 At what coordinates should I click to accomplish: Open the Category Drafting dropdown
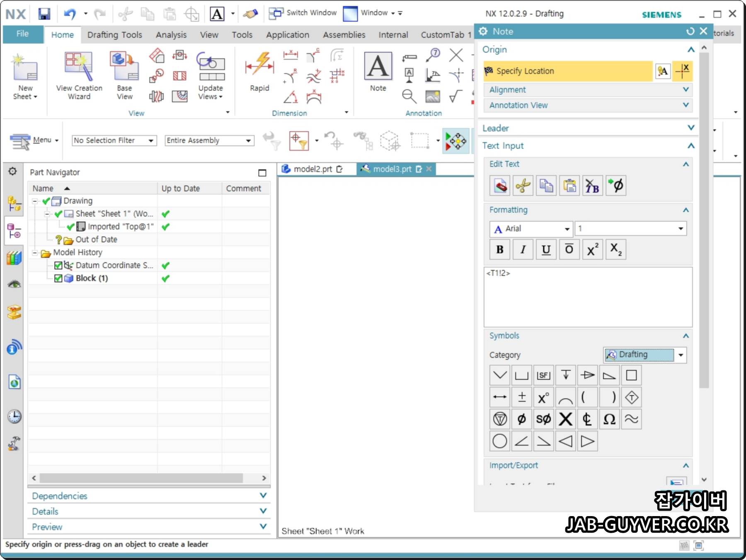pyautogui.click(x=645, y=355)
